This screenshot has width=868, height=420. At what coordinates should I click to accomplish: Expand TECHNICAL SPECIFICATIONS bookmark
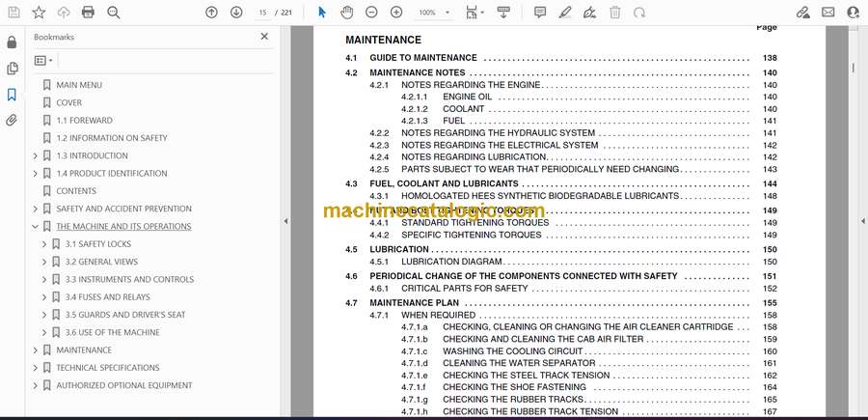click(36, 368)
